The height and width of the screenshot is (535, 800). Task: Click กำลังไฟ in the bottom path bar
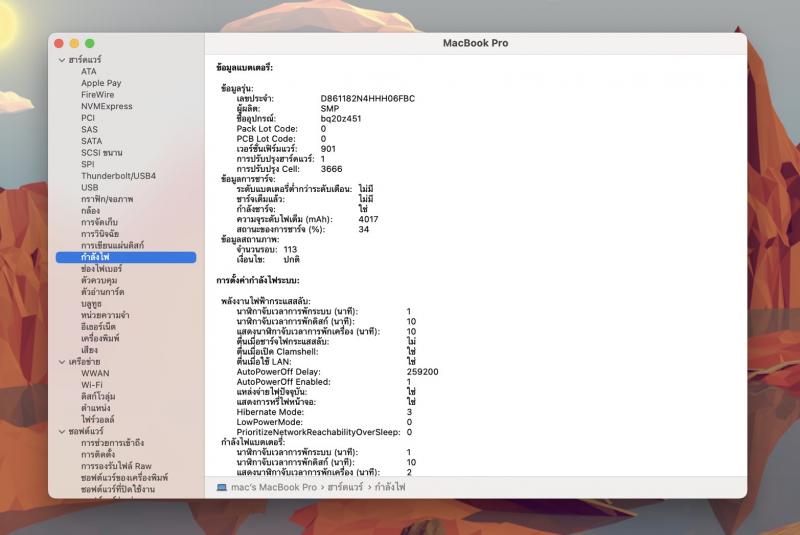[x=390, y=488]
